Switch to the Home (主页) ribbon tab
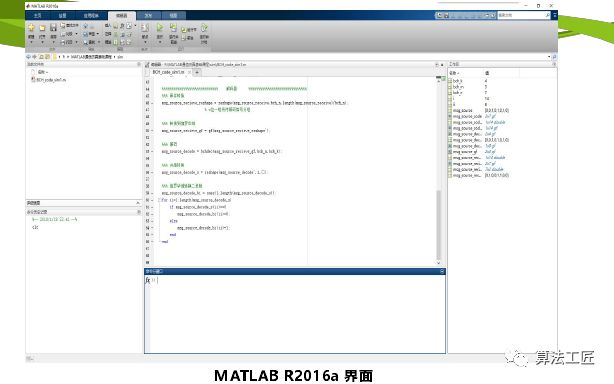This screenshot has width=614, height=384. click(x=38, y=15)
